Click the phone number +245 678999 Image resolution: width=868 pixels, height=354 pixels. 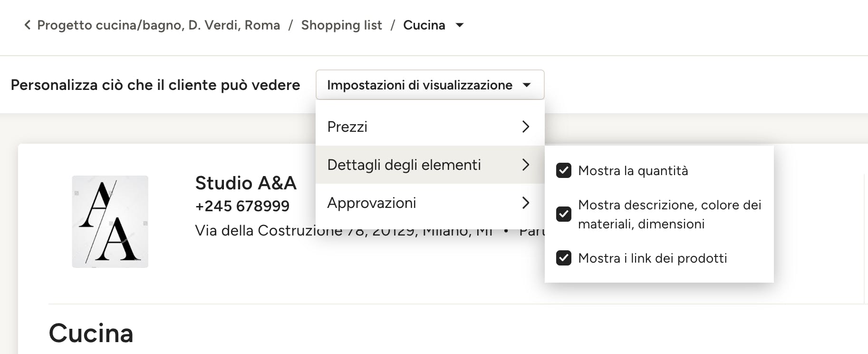(242, 206)
